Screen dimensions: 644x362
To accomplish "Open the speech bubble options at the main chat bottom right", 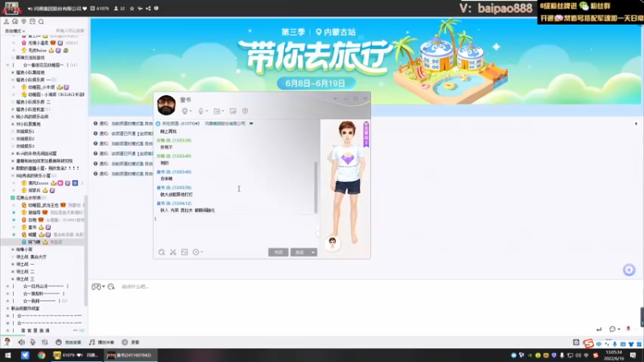I will click(x=614, y=329).
